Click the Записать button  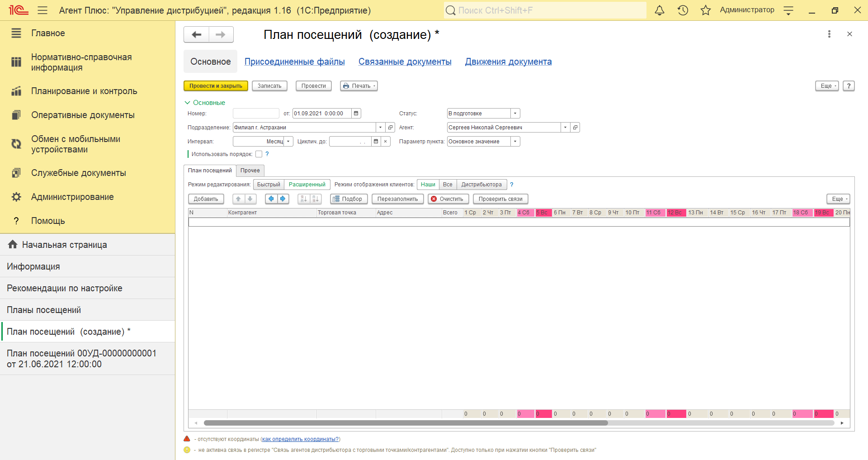coord(269,86)
